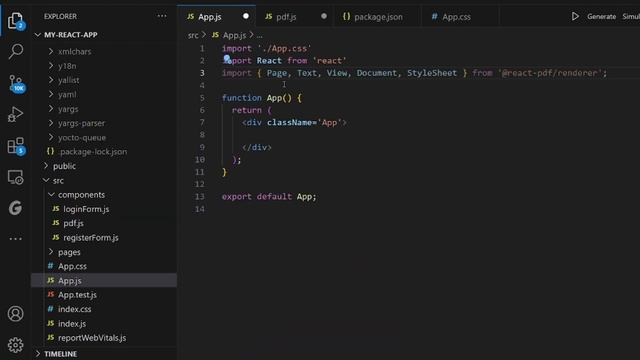Image resolution: width=640 pixels, height=360 pixels.
Task: Click the import './App.css' line
Action: click(267, 49)
